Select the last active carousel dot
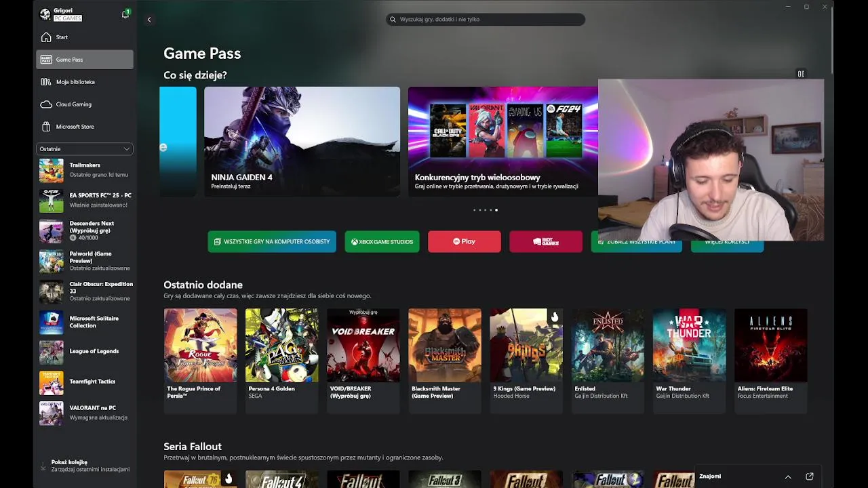 (x=496, y=210)
